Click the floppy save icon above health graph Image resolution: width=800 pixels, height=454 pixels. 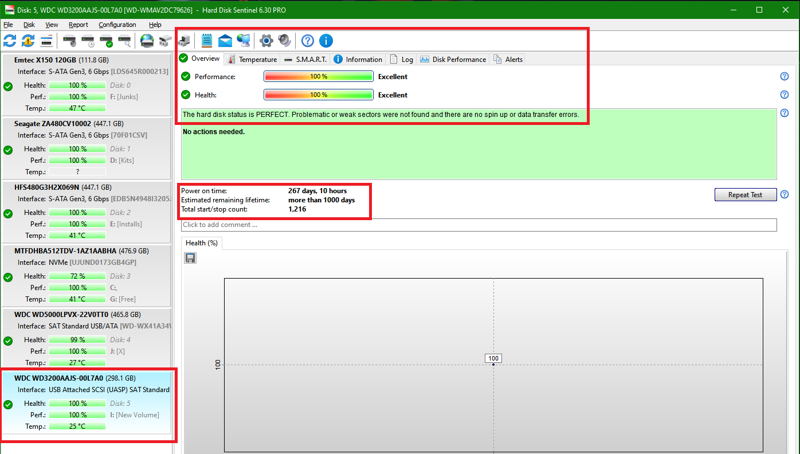[190, 258]
